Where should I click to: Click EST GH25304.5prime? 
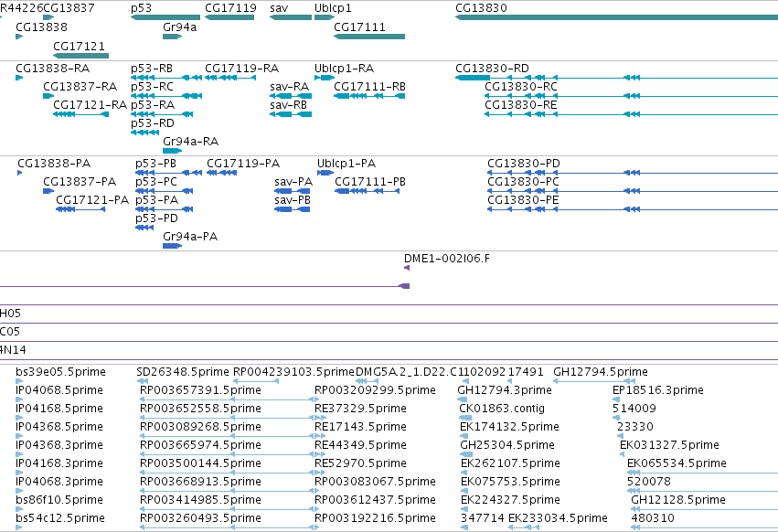coord(507,444)
